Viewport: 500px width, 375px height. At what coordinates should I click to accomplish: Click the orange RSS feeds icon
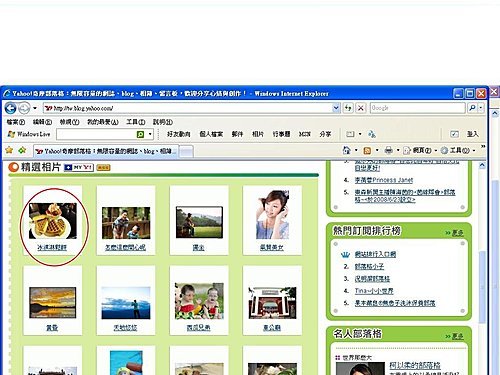[367, 151]
